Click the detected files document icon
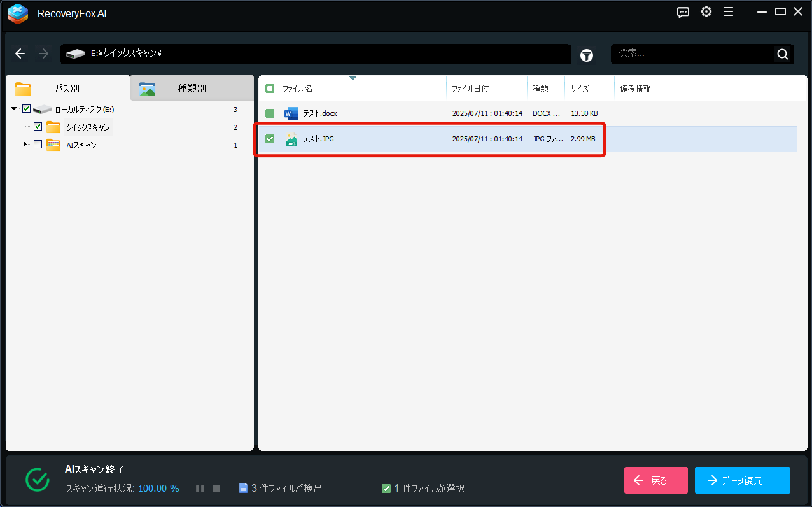The width and height of the screenshot is (812, 507). (x=242, y=488)
